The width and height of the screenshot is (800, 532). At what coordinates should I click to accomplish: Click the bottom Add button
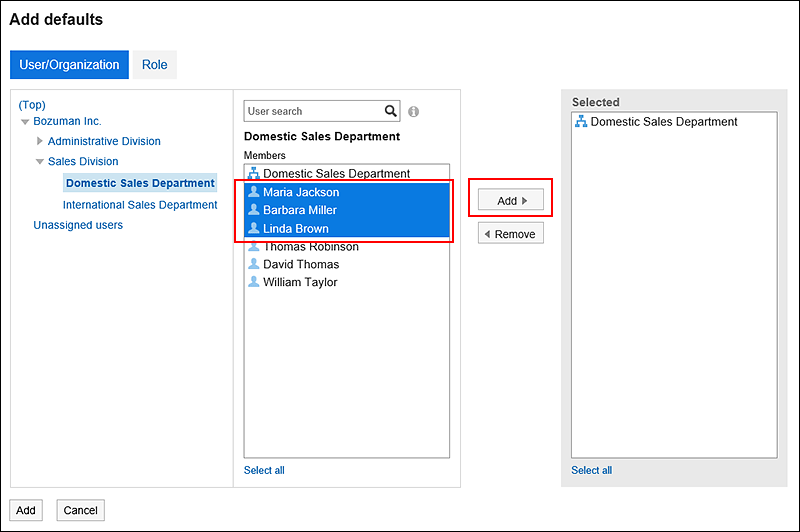coord(26,510)
